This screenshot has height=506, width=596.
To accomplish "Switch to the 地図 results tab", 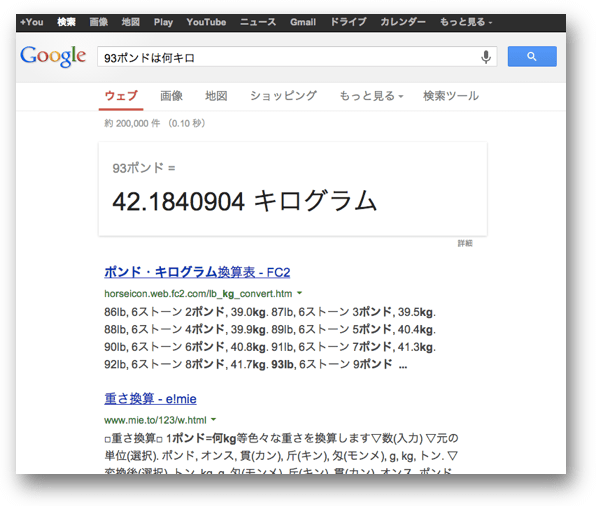I will click(x=216, y=96).
